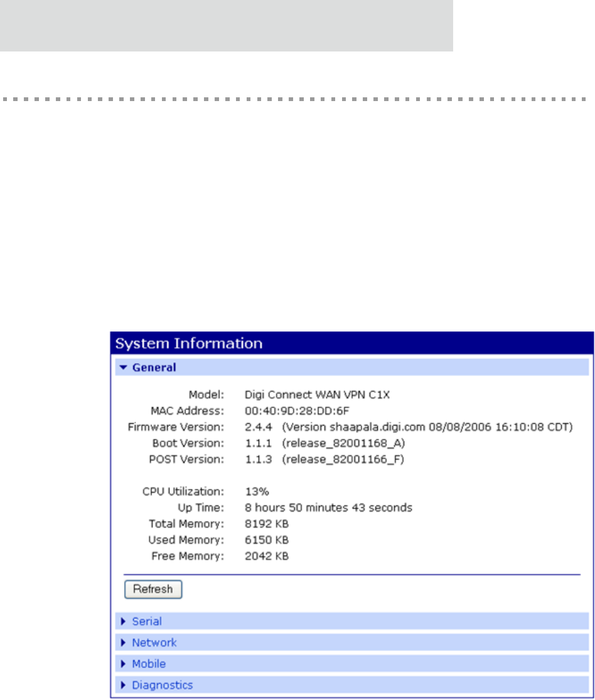Expand the Network section arrow
Image resolution: width=595 pixels, height=700 pixels.
124,642
